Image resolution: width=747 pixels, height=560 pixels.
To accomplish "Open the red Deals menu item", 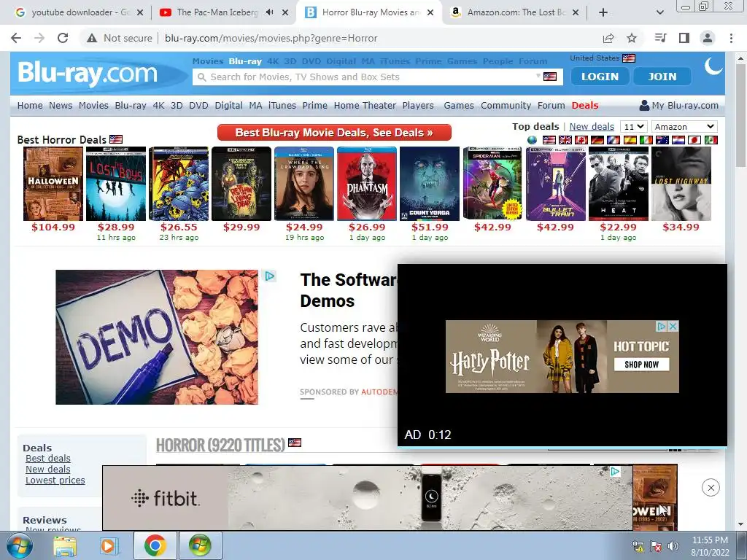I will 585,105.
